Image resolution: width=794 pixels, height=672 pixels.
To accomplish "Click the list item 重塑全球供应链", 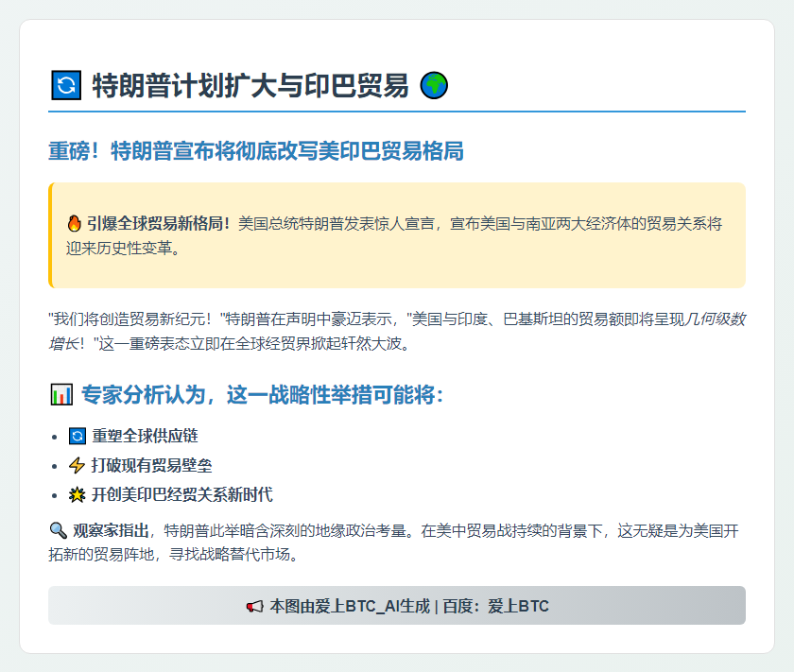I will (x=145, y=436).
